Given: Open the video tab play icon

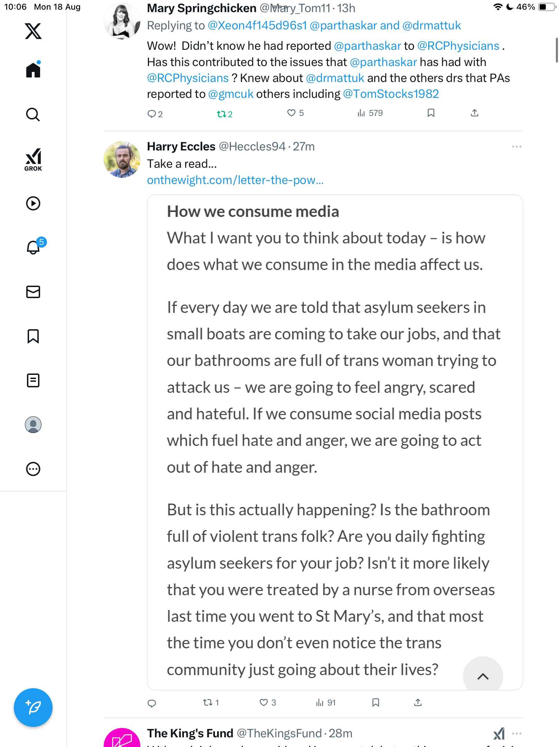Looking at the screenshot, I should coord(33,203).
